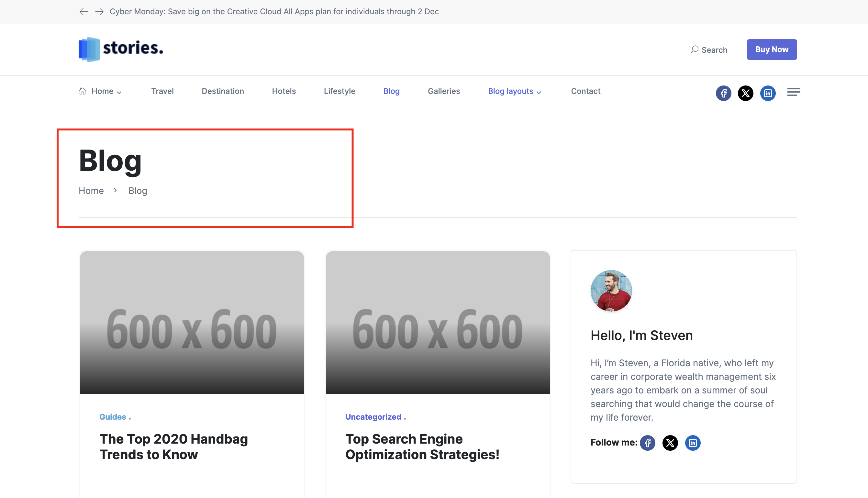
Task: Click the Facebook icon in navigation bar
Action: 723,93
